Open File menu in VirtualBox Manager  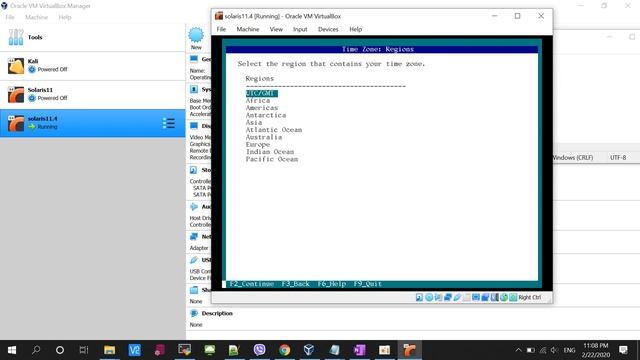10,17
